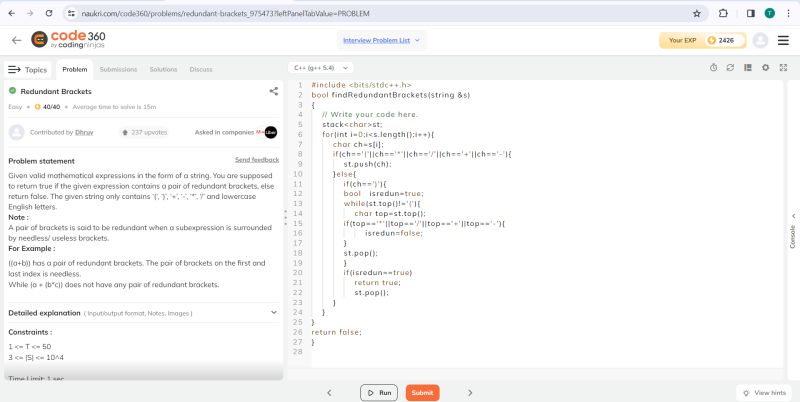Click the editor layout icon
The image size is (800, 402).
[748, 68]
